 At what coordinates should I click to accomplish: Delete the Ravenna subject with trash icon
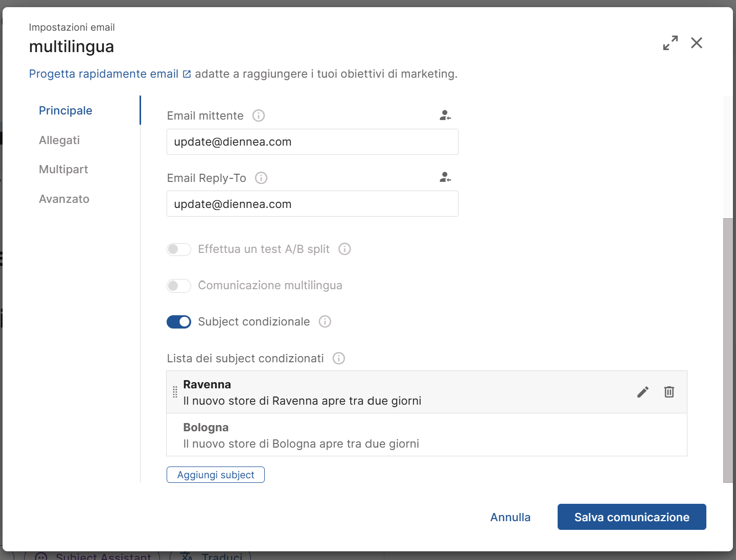tap(669, 392)
